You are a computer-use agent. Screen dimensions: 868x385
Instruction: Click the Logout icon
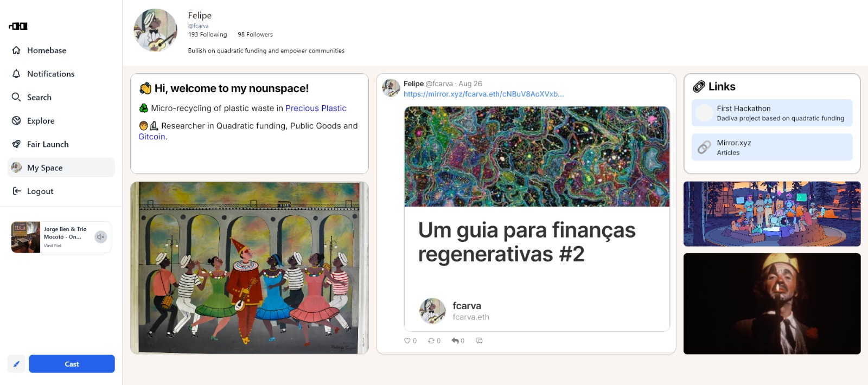(x=17, y=191)
